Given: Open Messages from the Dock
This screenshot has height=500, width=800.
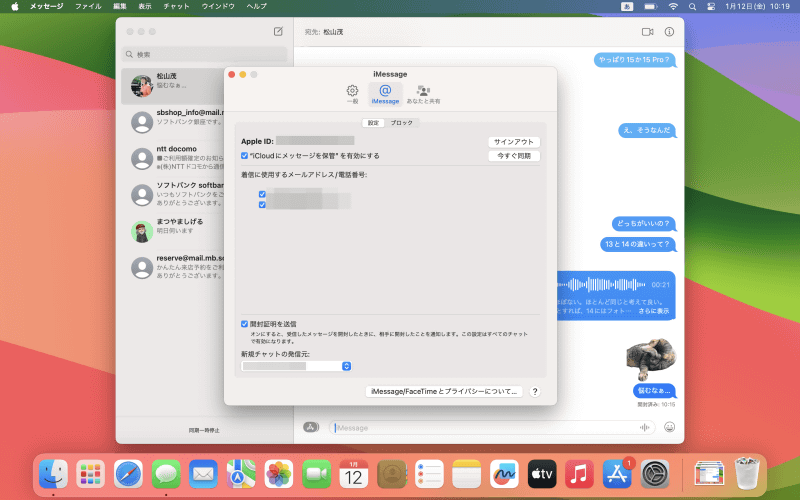Looking at the screenshot, I should pyautogui.click(x=166, y=474).
